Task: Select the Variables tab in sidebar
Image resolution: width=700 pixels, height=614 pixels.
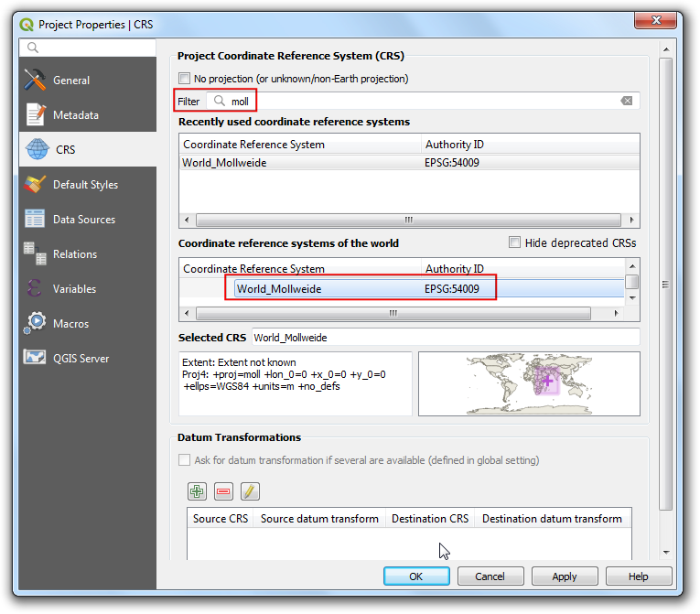Action: coord(74,289)
